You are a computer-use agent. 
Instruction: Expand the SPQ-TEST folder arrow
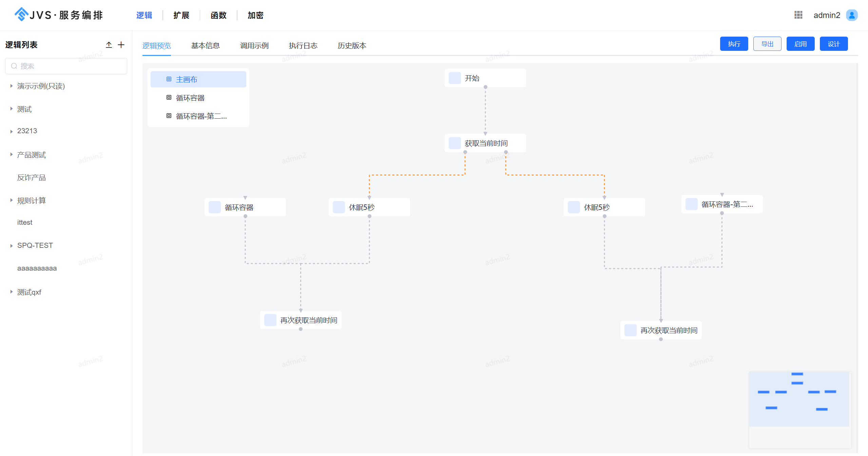pos(11,245)
